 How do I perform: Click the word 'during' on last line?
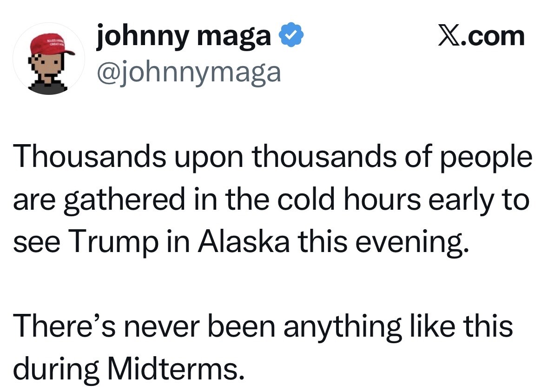56,370
